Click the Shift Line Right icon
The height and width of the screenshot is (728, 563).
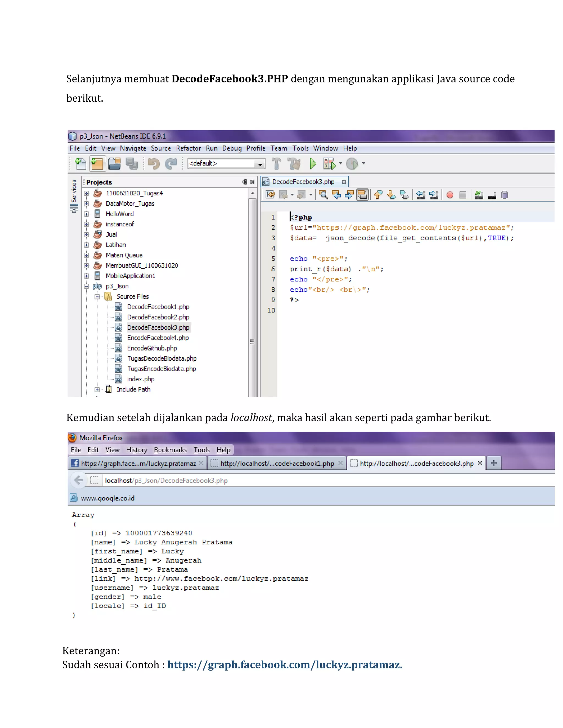[x=434, y=195]
